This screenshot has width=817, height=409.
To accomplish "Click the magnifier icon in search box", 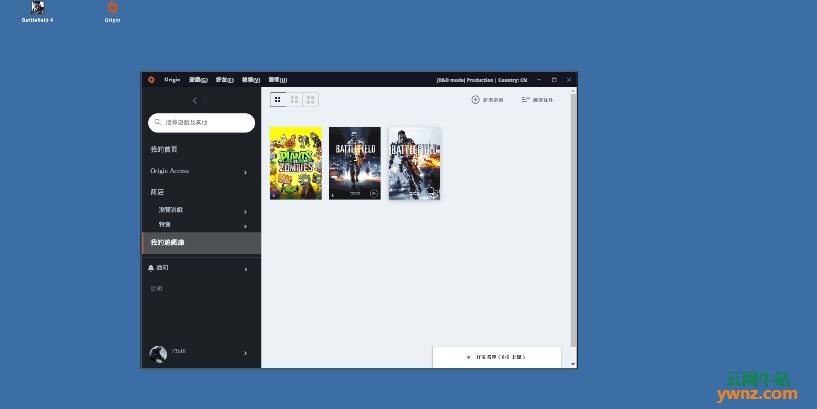I will pyautogui.click(x=157, y=122).
